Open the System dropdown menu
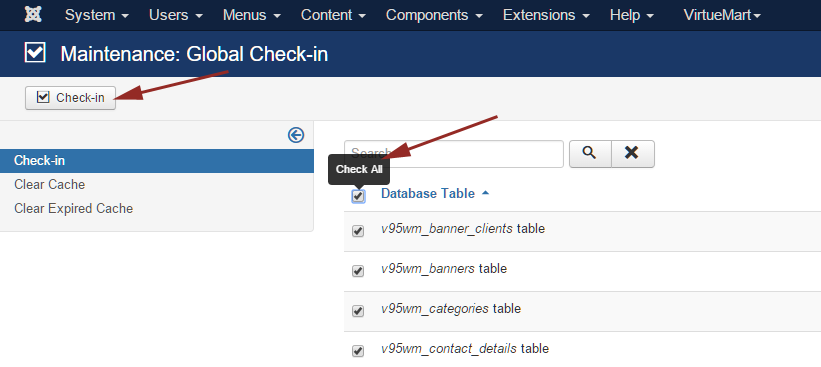 [97, 15]
